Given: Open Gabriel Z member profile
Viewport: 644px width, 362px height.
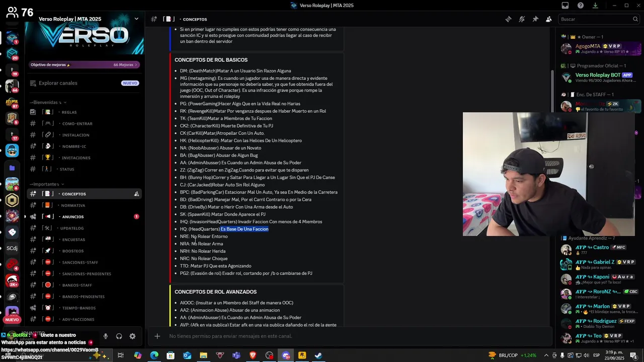Looking at the screenshot, I should coord(600,264).
